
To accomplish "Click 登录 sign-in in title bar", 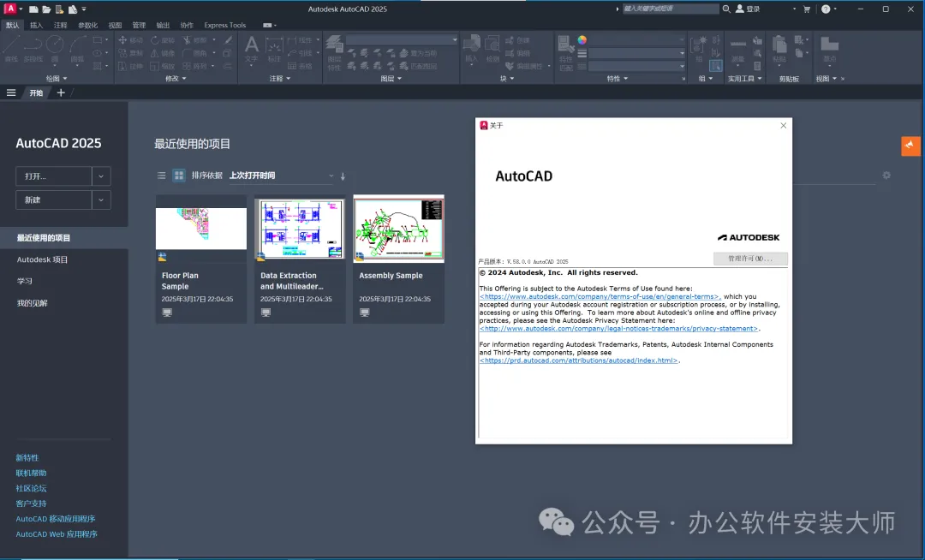I will 748,9.
